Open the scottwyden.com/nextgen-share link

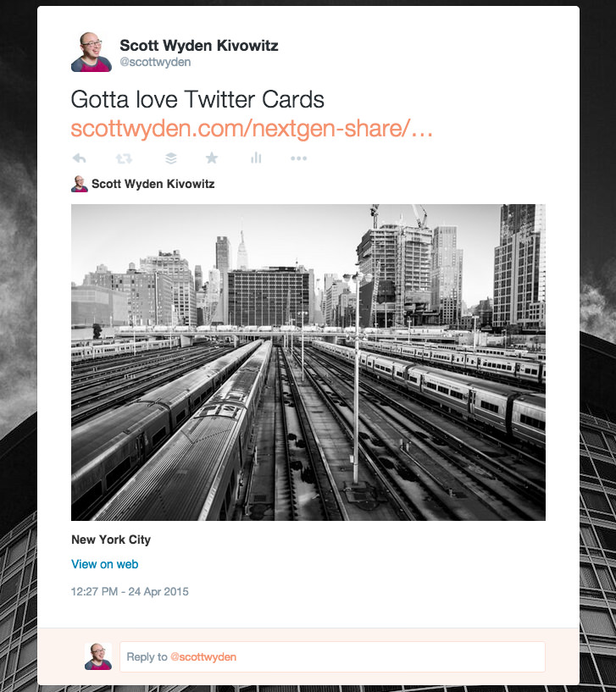point(252,129)
